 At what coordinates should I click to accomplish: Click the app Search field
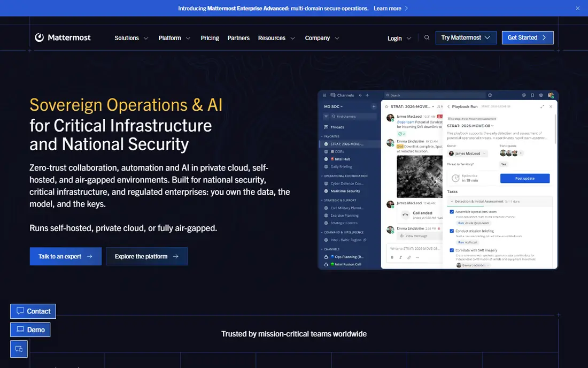point(434,95)
